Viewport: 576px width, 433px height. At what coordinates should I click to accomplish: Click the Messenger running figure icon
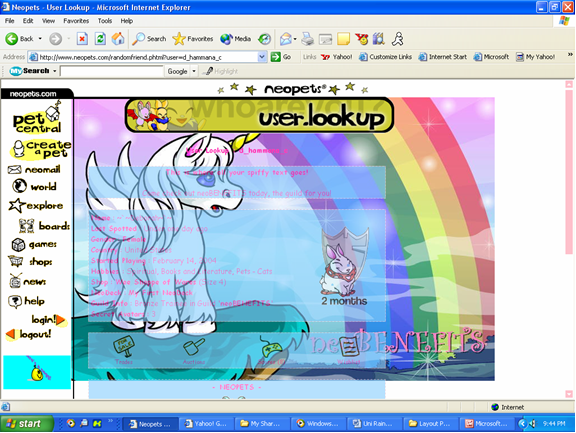[397, 39]
